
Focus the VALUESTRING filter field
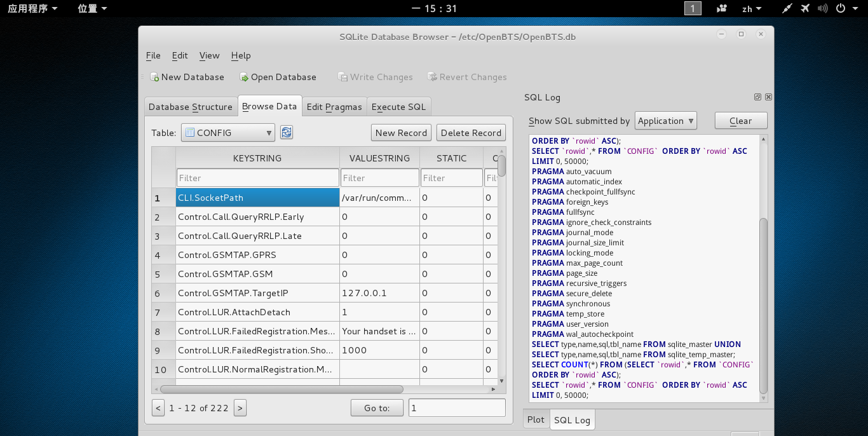380,178
